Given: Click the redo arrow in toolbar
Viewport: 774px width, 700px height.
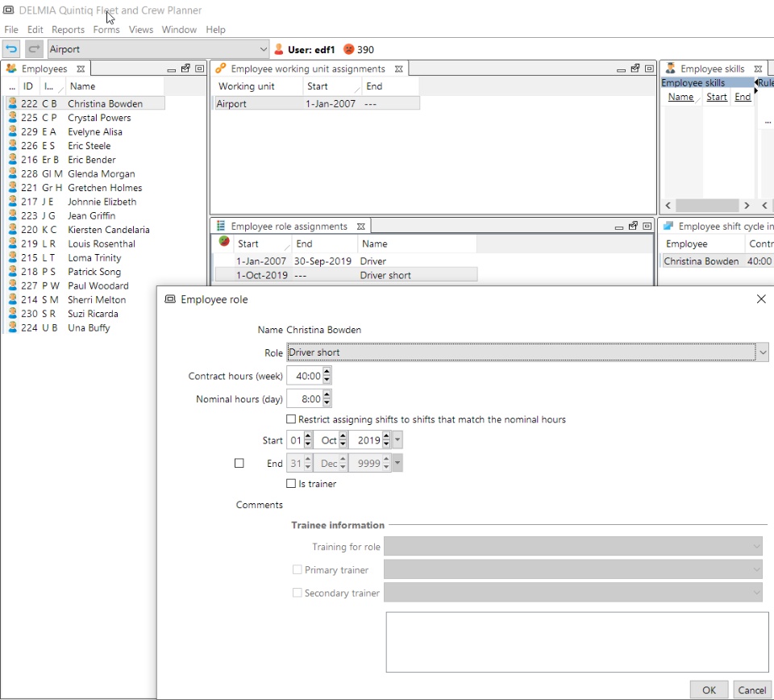Looking at the screenshot, I should pyautogui.click(x=34, y=49).
